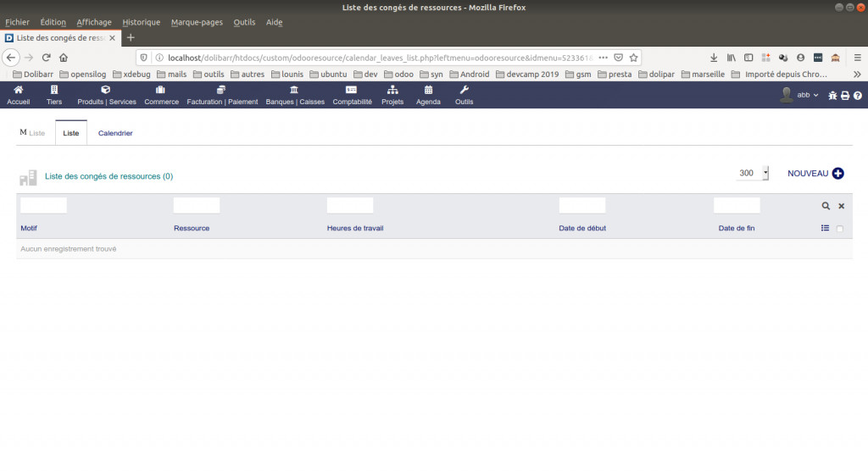Switch to the Calendrier tab
Screen dimensions: 868x471
(115, 133)
